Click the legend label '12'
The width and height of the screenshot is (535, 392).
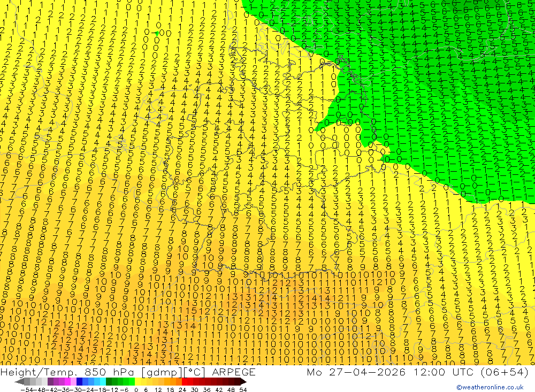click(158, 390)
